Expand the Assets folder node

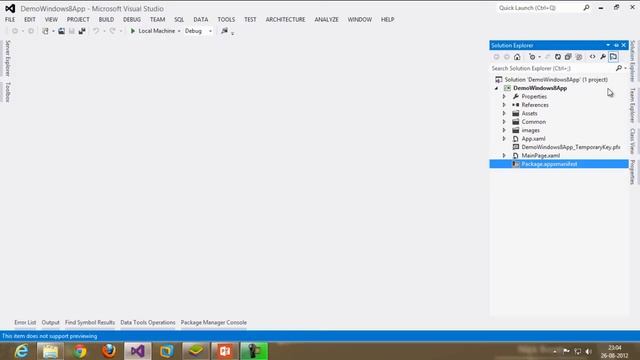(x=504, y=113)
